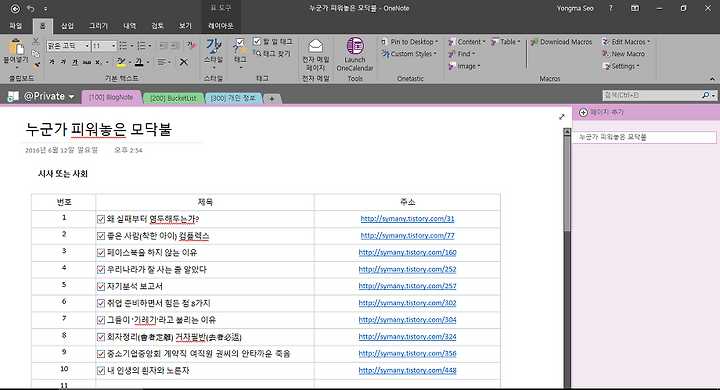Switch to the 그리기 ribbon tab
This screenshot has height=390, width=720.
tap(98, 26)
